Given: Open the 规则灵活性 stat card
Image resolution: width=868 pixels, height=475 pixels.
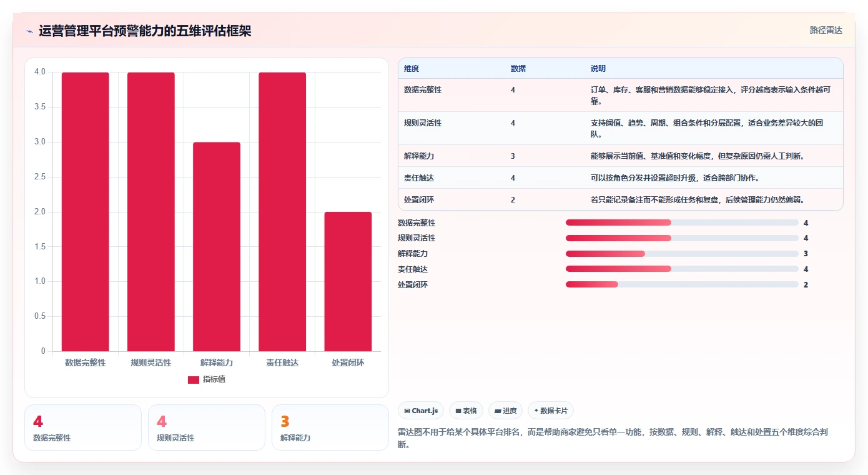Looking at the screenshot, I should pos(207,427).
